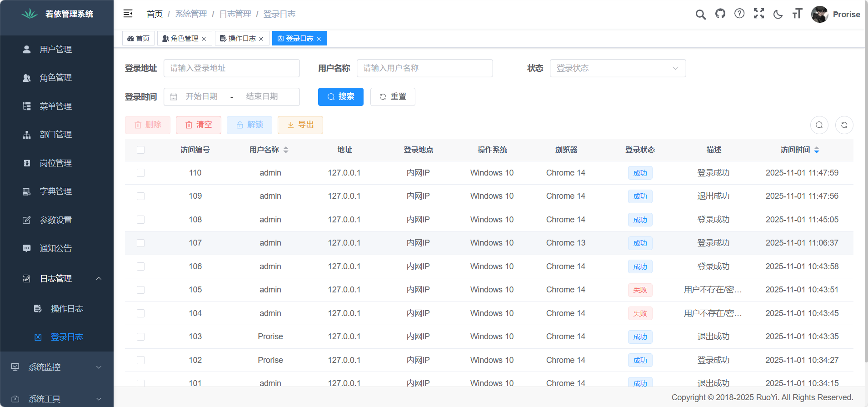Screen dimensions: 868x407
Task: Open the GitHub source link icon
Action: (x=720, y=14)
